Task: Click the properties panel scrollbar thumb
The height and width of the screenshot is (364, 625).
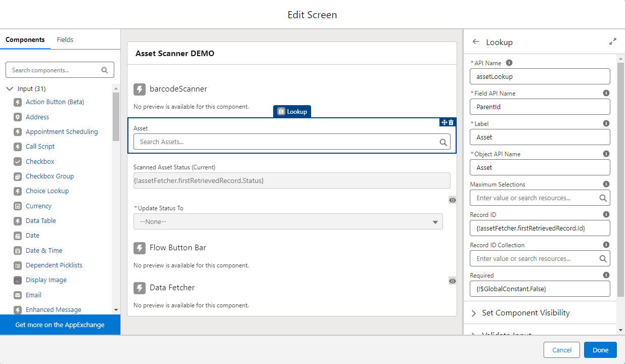Action: [620, 179]
